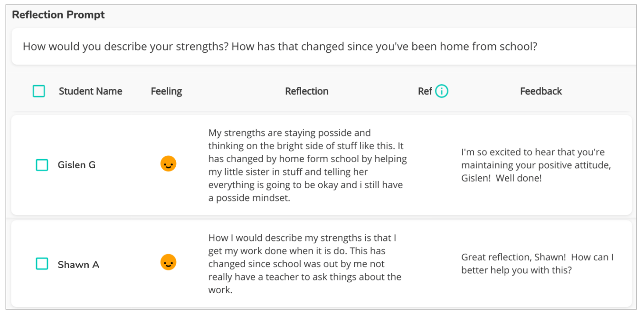Select Shawn's reflection response text
The width and height of the screenshot is (644, 316).
point(306,264)
